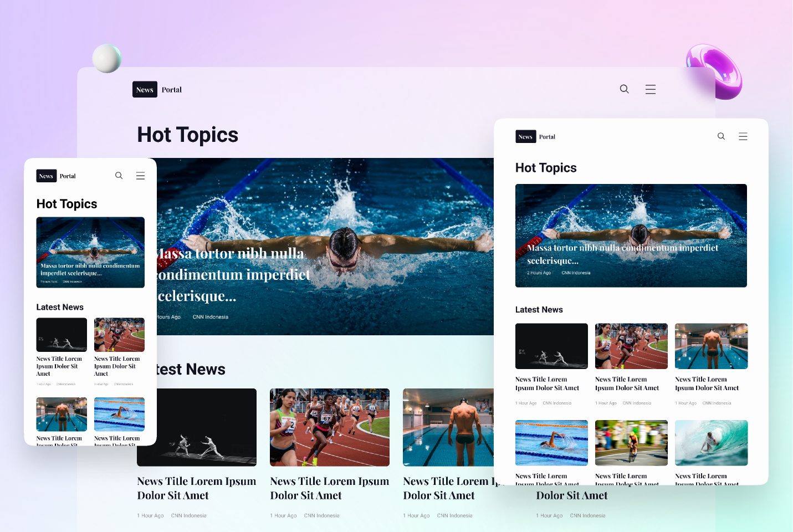793x532 pixels.
Task: Click 'CNN Indonesia' under the desktop hero headline
Action: 210,317
